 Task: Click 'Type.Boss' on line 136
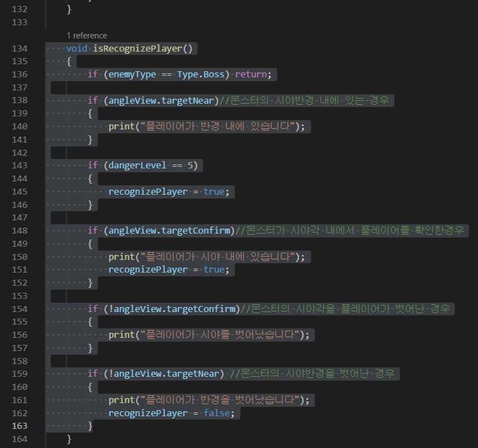tap(201, 75)
